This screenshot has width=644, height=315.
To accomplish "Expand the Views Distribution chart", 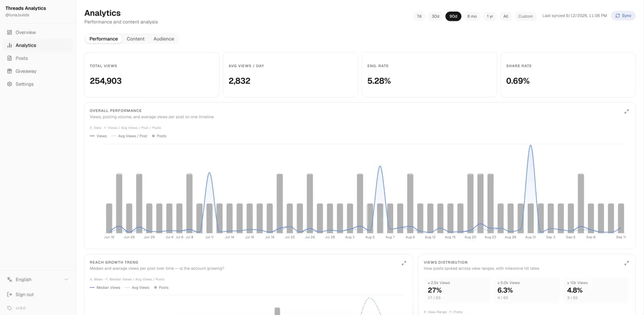I will click(x=626, y=263).
